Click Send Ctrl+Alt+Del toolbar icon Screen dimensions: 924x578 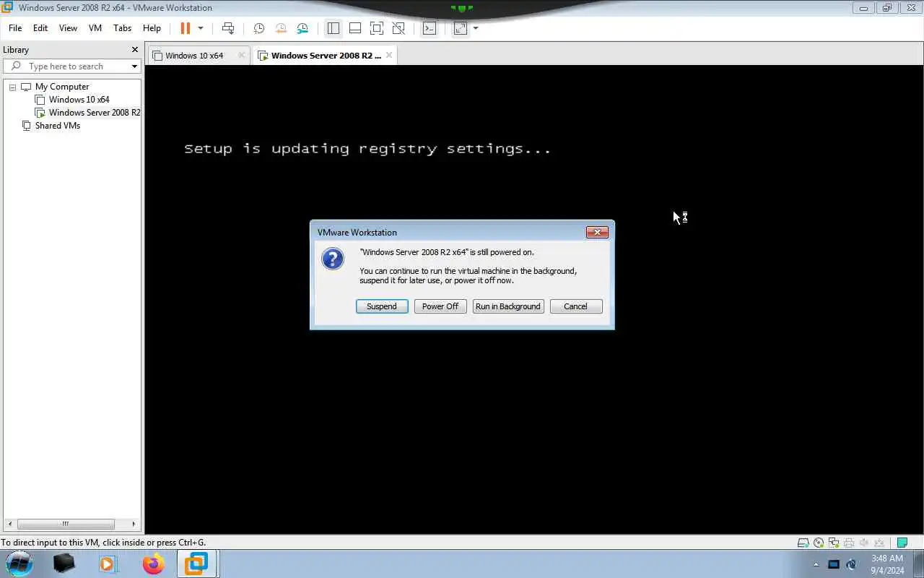point(228,28)
